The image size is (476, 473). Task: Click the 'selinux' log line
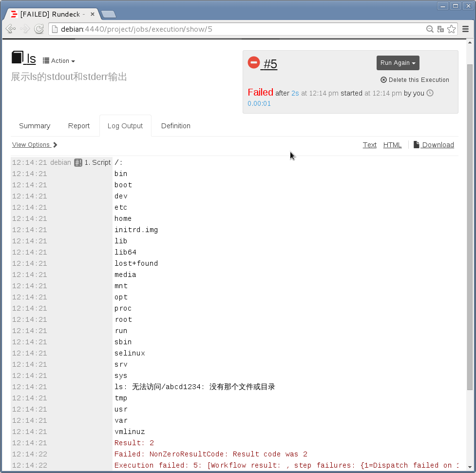click(x=130, y=354)
